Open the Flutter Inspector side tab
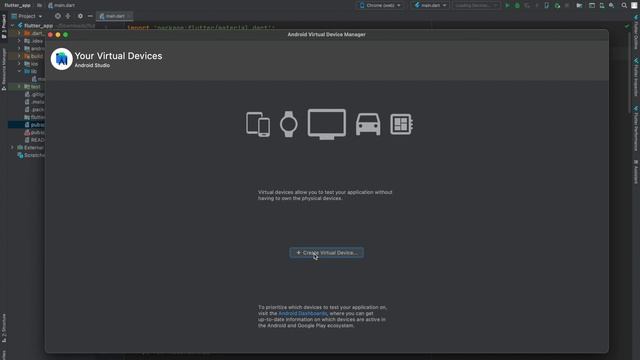 636,77
